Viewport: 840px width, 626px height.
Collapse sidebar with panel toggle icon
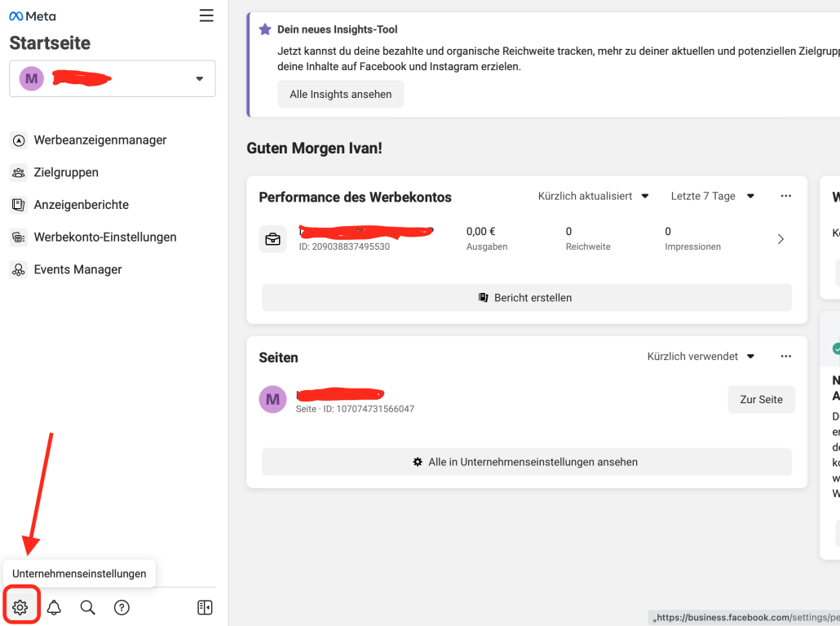coord(206,607)
